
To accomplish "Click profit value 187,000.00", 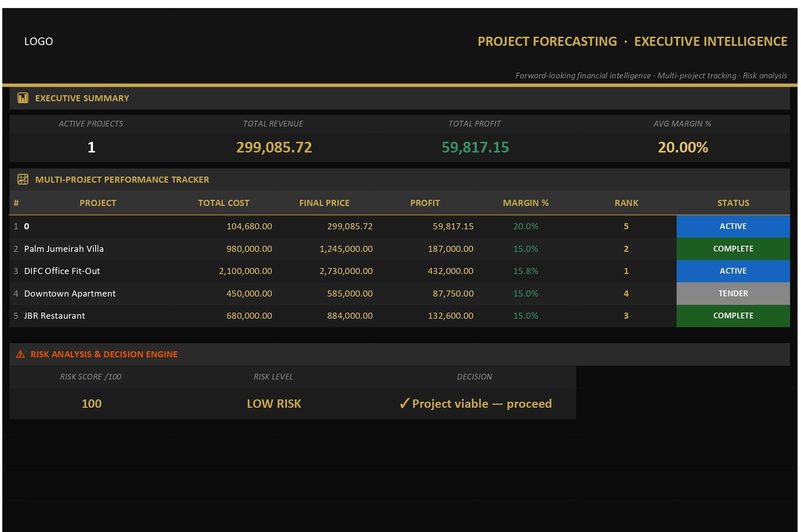I will [x=451, y=249].
